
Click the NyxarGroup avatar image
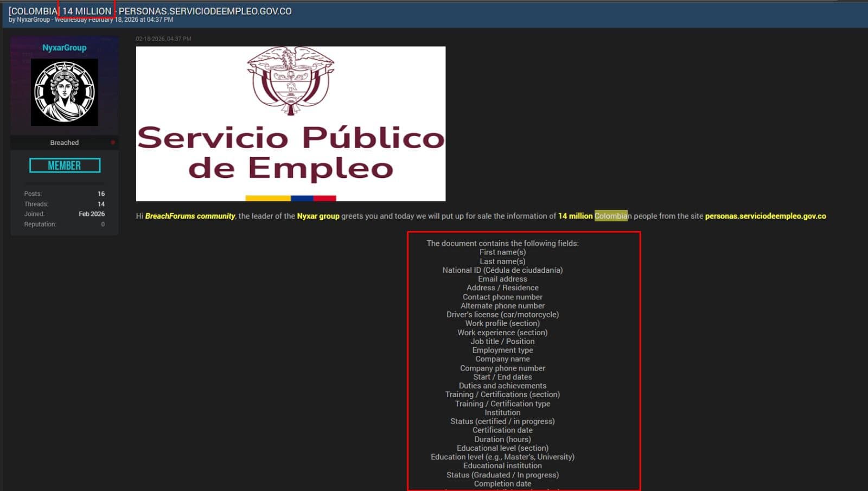click(x=65, y=92)
